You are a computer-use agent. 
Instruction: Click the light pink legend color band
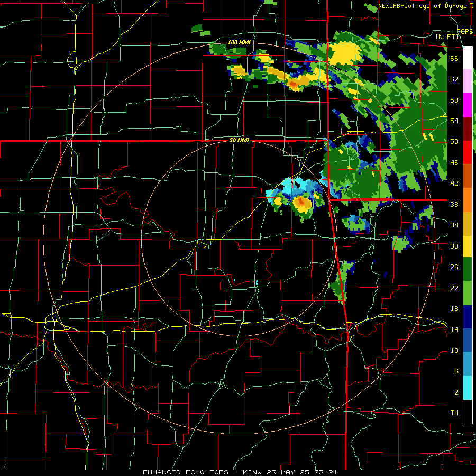tap(467, 81)
